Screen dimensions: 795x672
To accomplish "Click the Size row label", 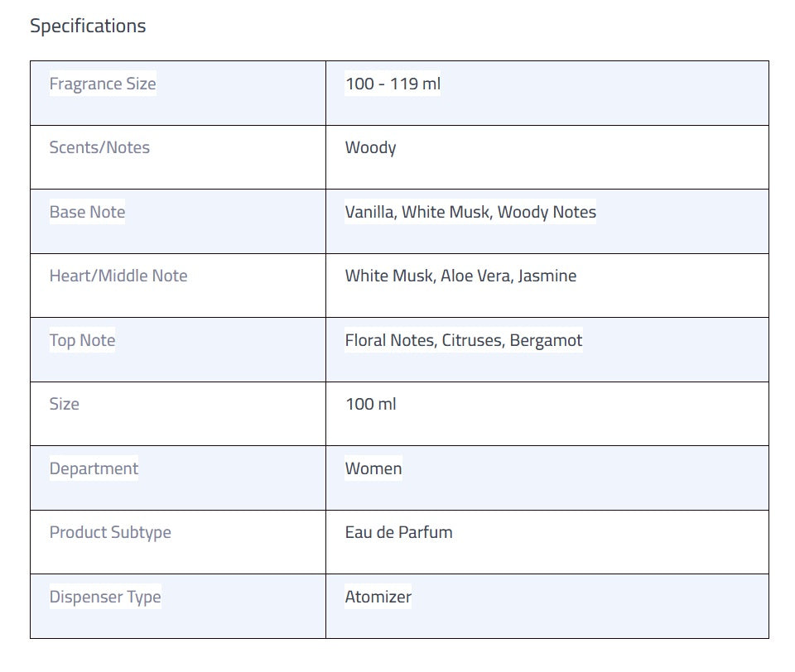I will pyautogui.click(x=65, y=404).
